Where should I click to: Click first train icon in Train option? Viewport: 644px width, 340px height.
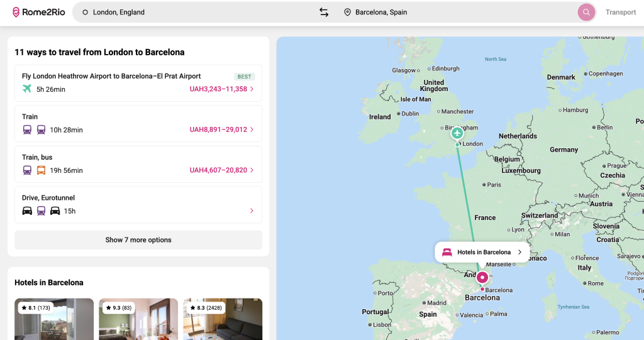[x=27, y=129]
